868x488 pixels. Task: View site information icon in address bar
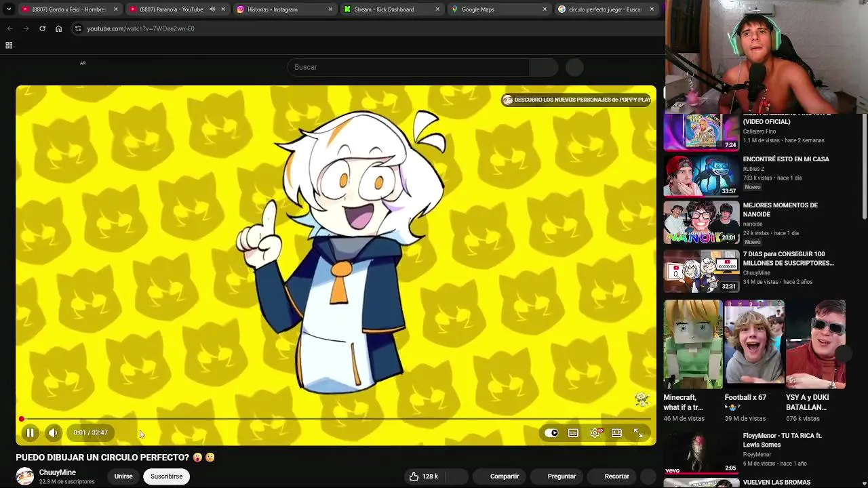point(78,28)
